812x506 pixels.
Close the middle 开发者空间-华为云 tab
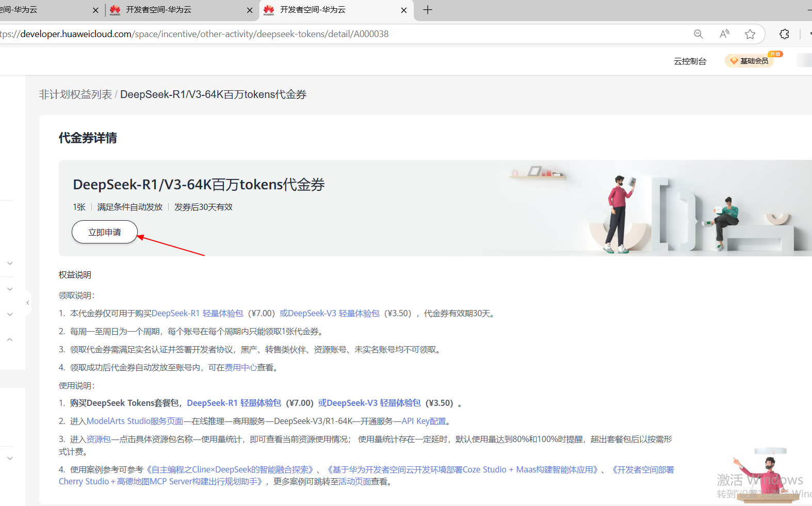coord(250,10)
